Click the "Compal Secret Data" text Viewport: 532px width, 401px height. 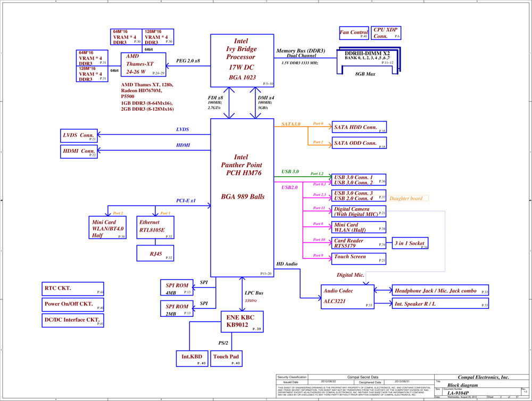363,377
